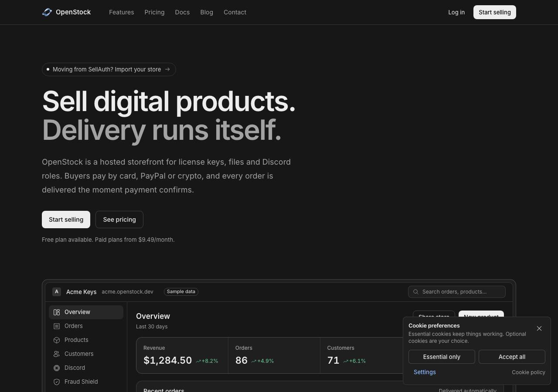Click the acme.openstock.dev store URL
The image size is (558, 392).
point(127,292)
